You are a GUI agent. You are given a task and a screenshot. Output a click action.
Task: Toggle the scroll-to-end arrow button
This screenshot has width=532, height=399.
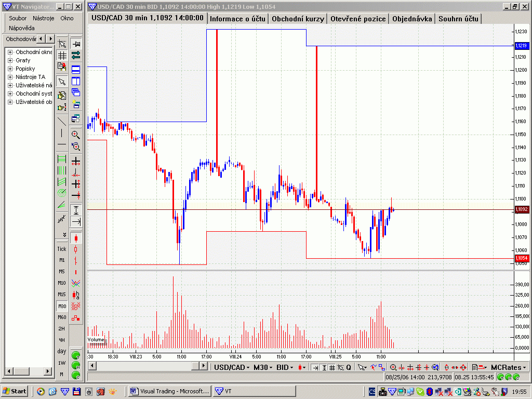[x=76, y=222]
